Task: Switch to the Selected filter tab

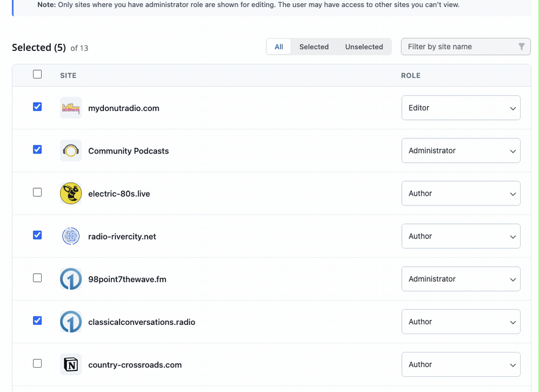Action: tap(314, 47)
